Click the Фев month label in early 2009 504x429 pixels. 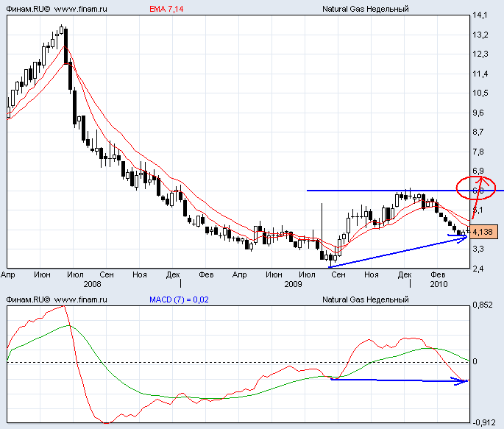coord(206,274)
